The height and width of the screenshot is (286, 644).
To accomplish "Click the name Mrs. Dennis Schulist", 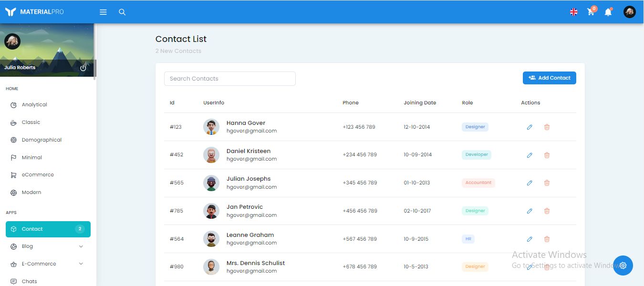I will tap(256, 263).
